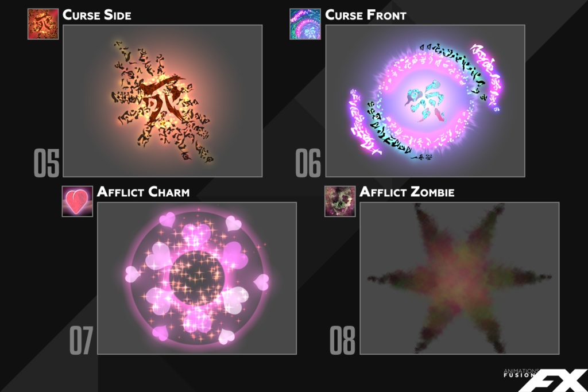
Task: Click the Curse Front swirl icon
Action: pyautogui.click(x=305, y=24)
